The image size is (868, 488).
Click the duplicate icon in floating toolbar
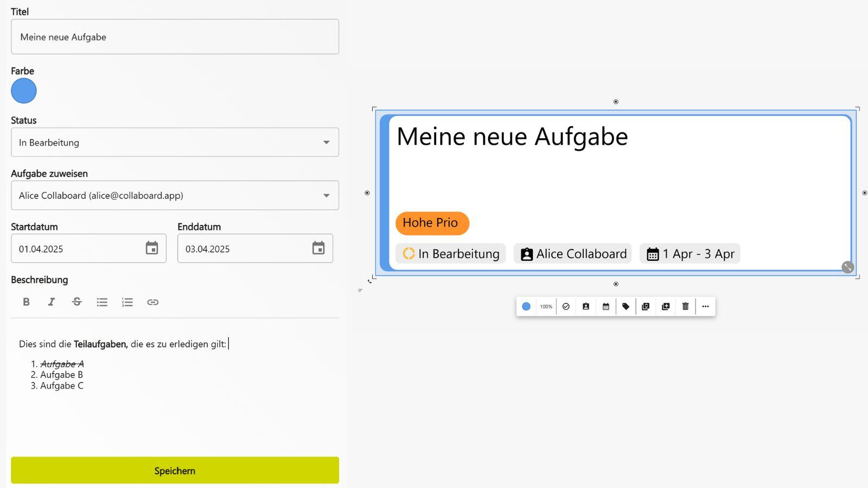[x=666, y=306]
